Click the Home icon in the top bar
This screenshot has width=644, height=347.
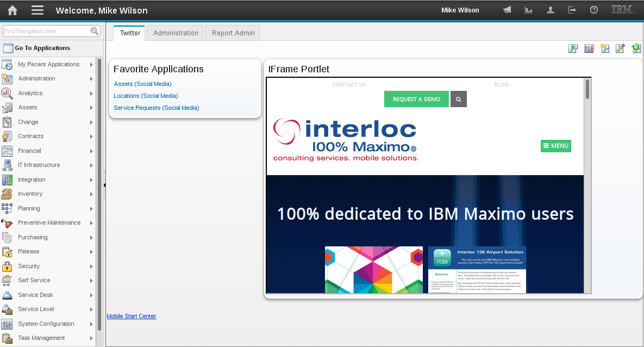point(12,10)
